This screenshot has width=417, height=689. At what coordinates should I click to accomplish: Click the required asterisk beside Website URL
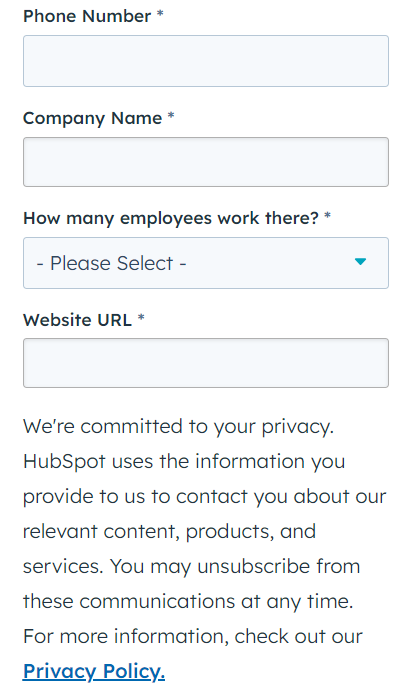[x=141, y=318]
